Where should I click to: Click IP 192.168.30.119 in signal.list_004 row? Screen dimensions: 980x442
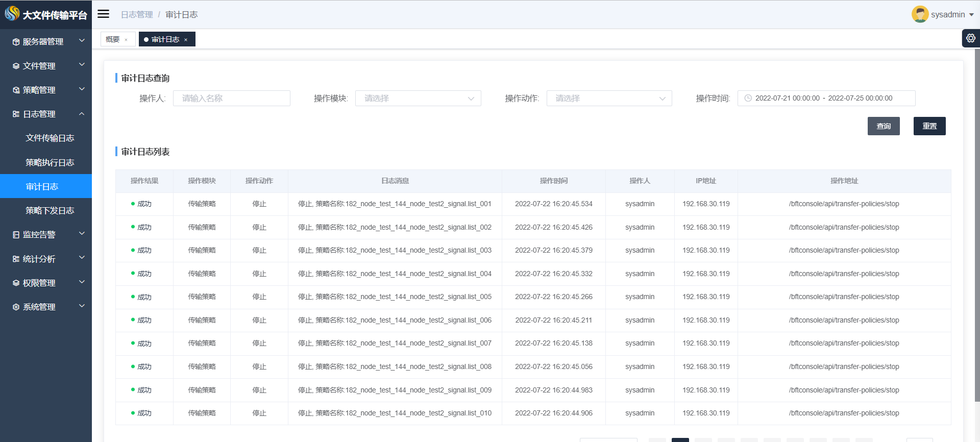[706, 274]
